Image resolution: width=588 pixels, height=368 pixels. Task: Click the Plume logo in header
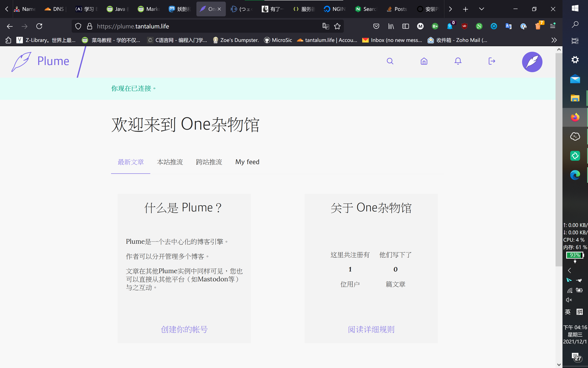pyautogui.click(x=41, y=61)
